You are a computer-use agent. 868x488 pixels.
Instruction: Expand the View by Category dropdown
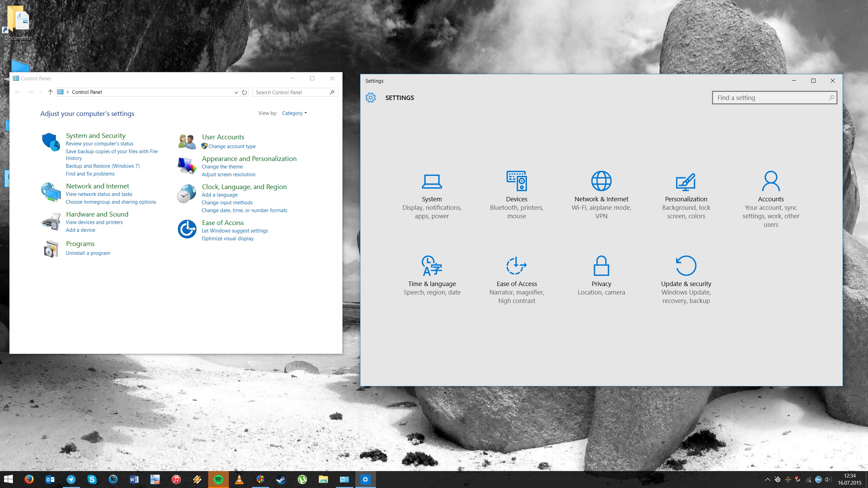click(294, 113)
